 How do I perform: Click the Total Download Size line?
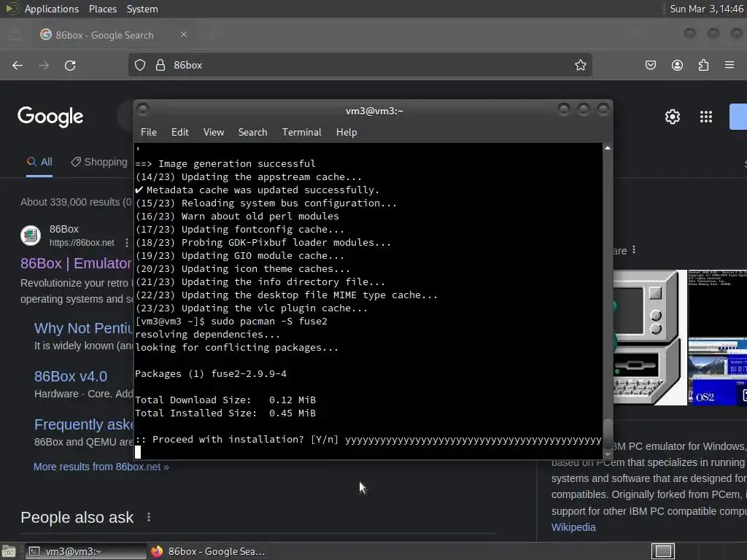[225, 400]
